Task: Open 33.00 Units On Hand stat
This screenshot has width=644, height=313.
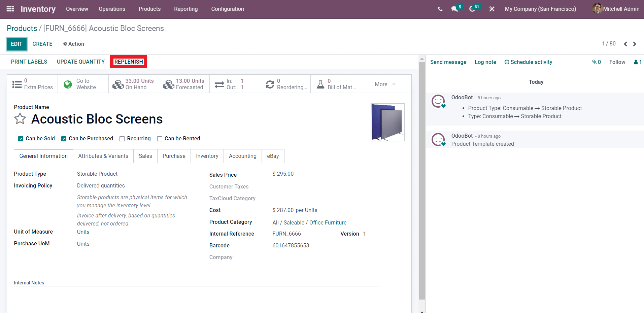Action: click(134, 84)
